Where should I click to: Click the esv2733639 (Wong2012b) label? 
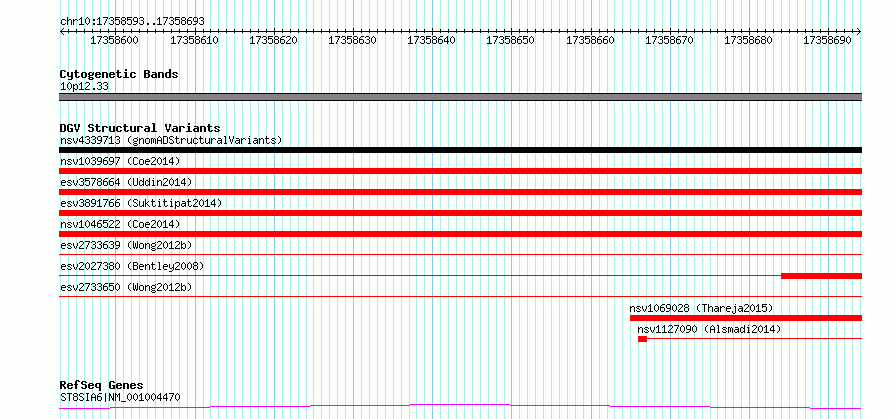[126, 245]
